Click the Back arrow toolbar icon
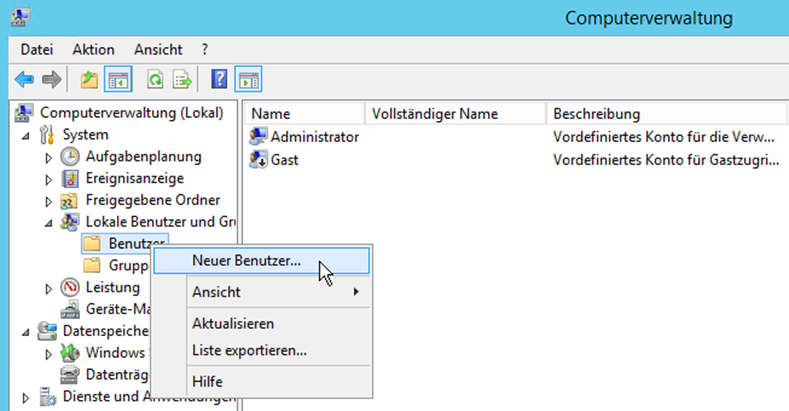The width and height of the screenshot is (789, 411). tap(23, 79)
